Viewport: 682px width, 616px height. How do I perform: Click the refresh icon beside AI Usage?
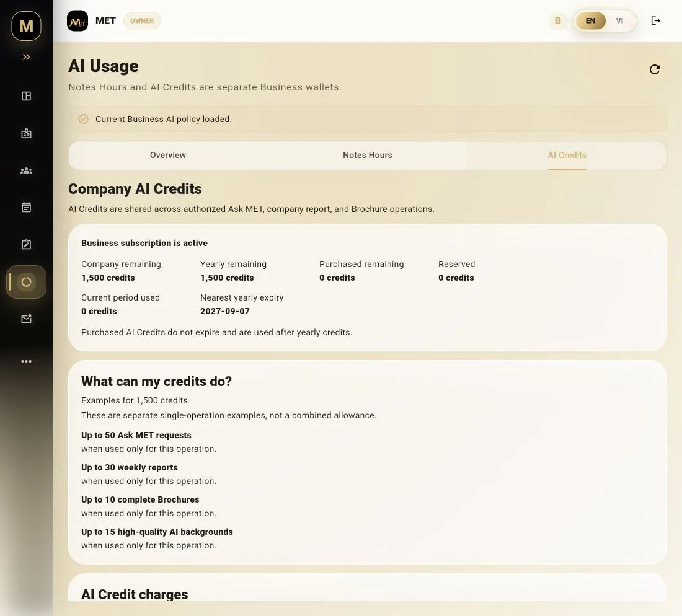click(654, 69)
